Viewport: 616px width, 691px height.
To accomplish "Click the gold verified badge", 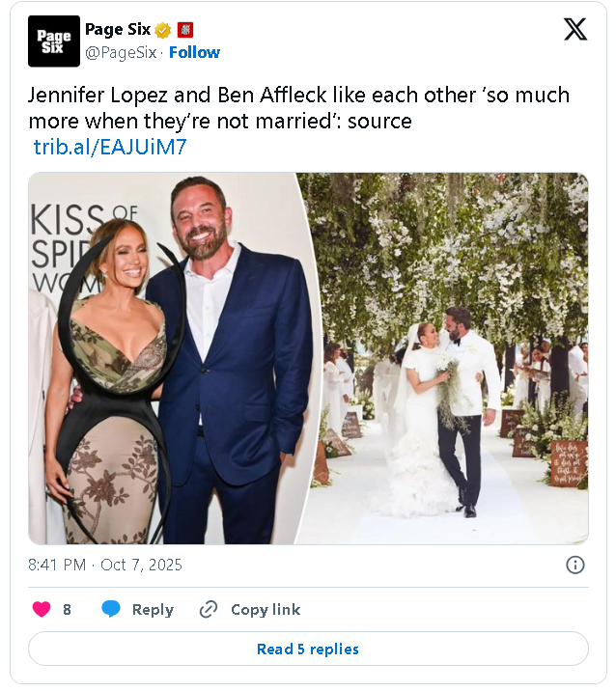I will pyautogui.click(x=163, y=30).
